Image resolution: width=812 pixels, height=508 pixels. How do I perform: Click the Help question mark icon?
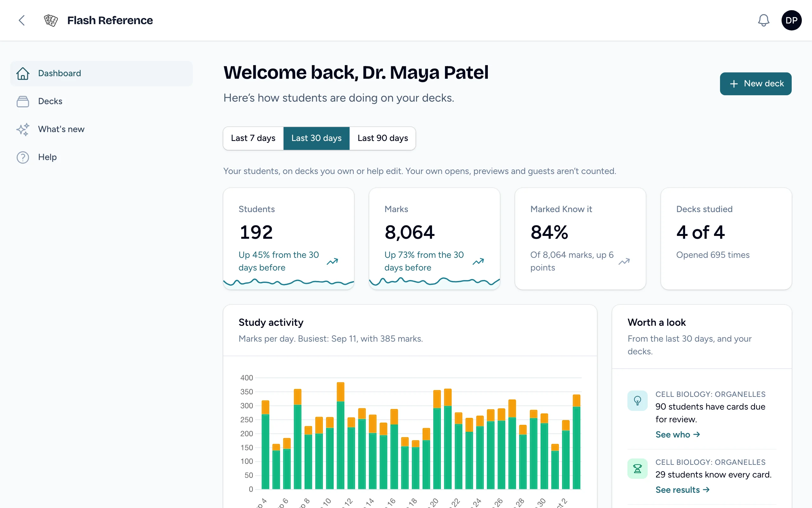23,157
